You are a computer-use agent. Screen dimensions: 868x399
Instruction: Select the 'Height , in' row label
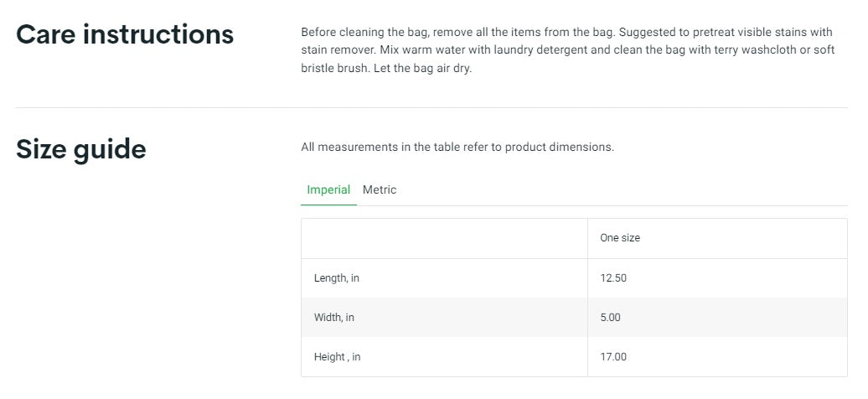click(338, 357)
